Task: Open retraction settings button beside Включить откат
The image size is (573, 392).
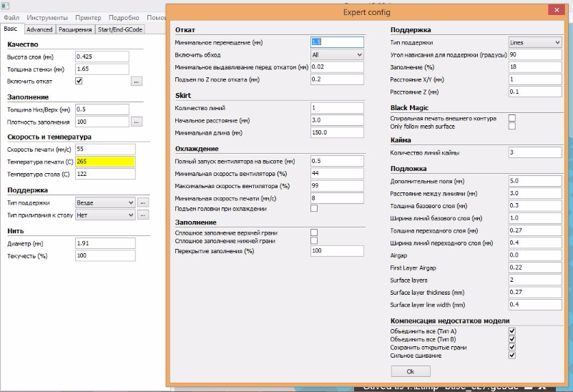Action: [x=136, y=82]
